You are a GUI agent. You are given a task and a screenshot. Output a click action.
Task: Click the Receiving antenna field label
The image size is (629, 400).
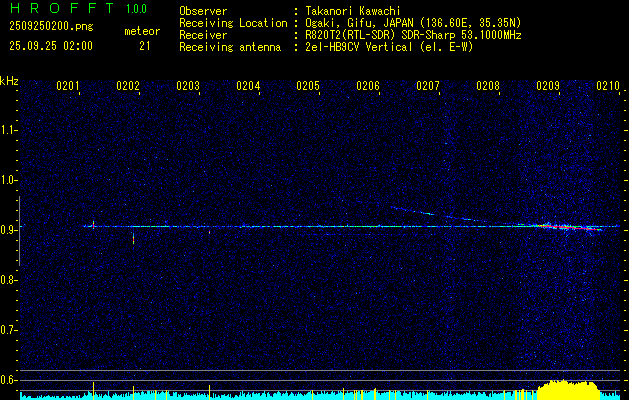[230, 47]
